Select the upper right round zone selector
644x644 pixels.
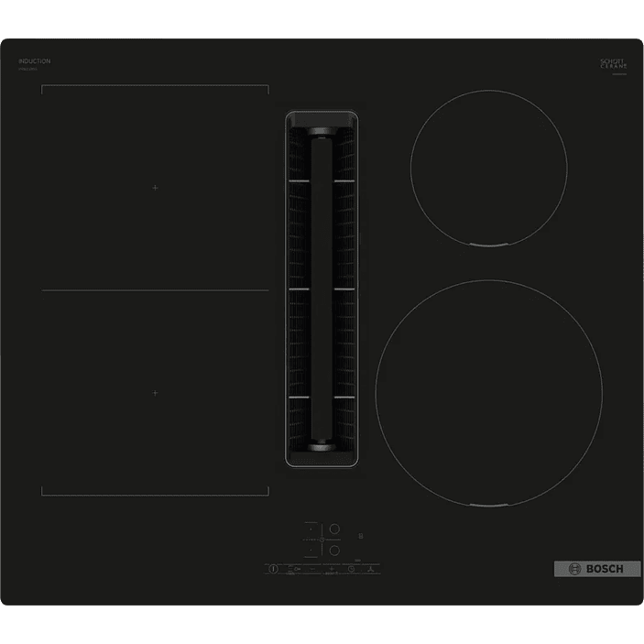(x=334, y=529)
